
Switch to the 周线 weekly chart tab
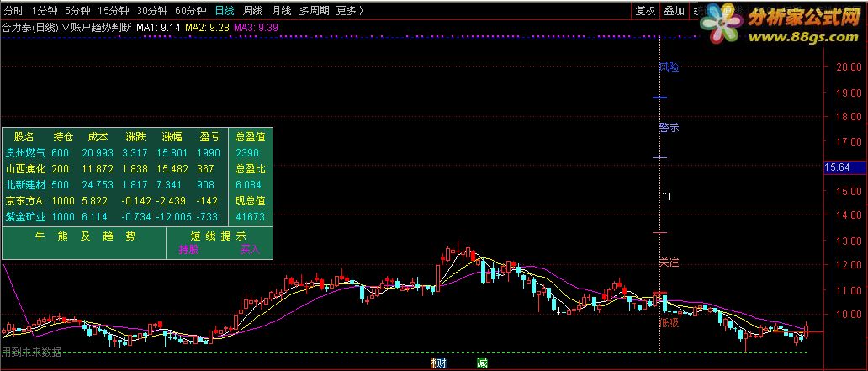(253, 10)
